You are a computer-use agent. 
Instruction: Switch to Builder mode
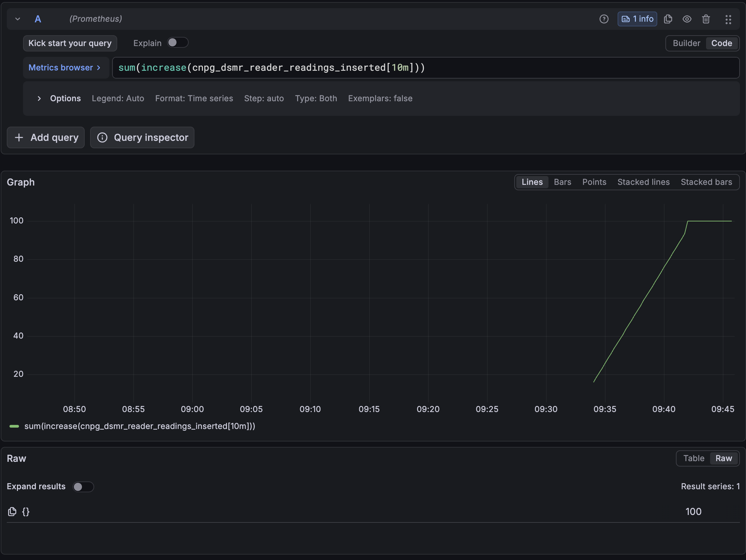686,43
